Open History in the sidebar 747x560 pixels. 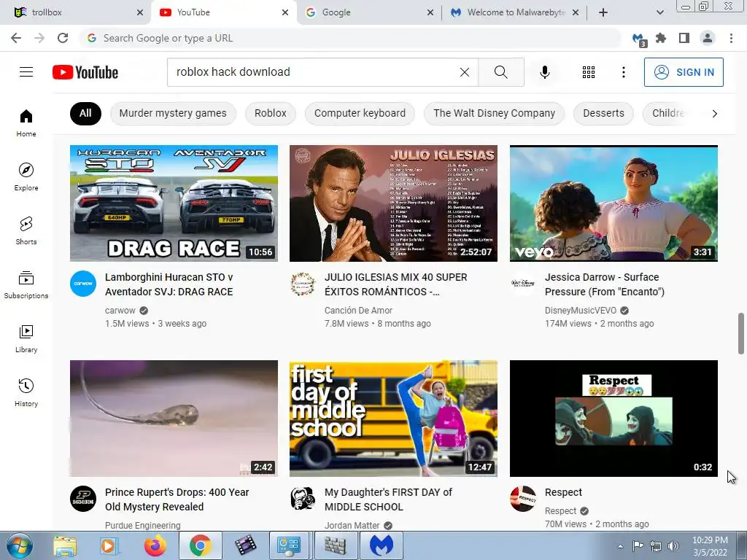coord(26,392)
